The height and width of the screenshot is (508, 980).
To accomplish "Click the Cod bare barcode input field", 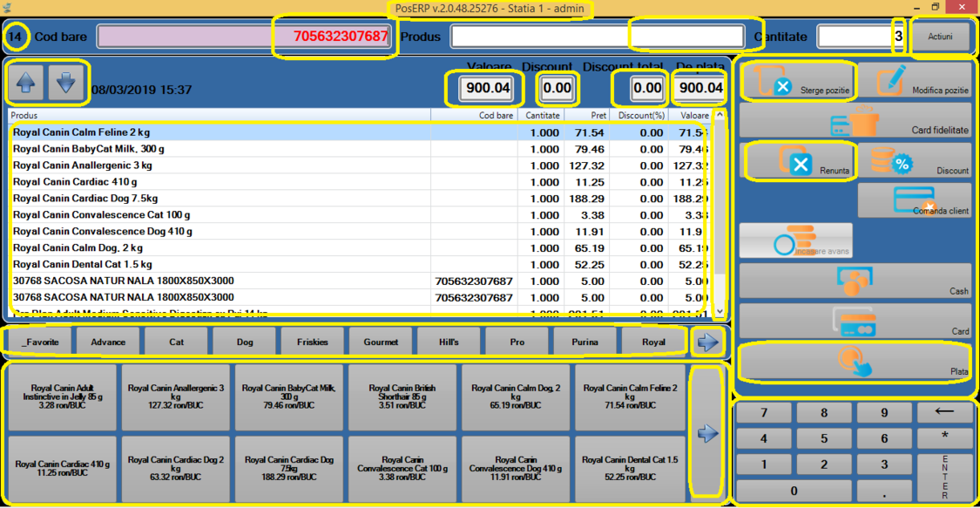I will point(246,37).
